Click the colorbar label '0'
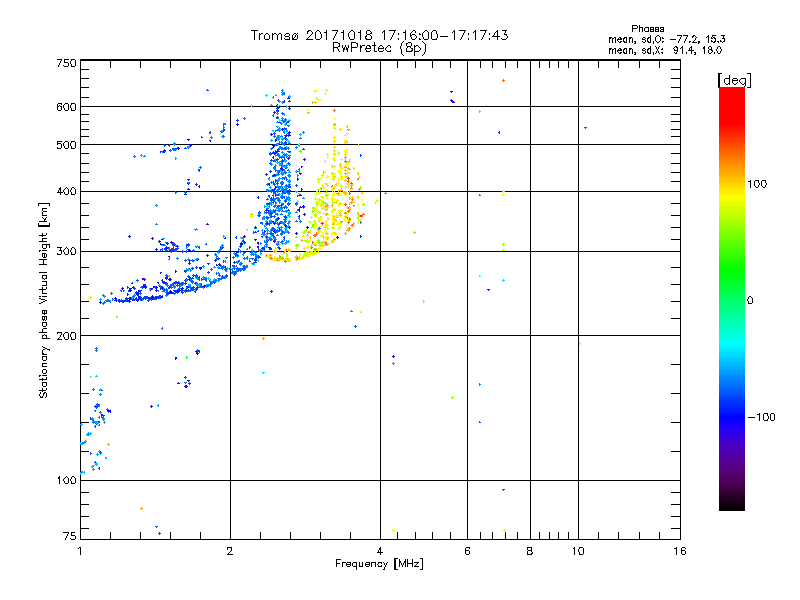800x600 pixels. (749, 301)
